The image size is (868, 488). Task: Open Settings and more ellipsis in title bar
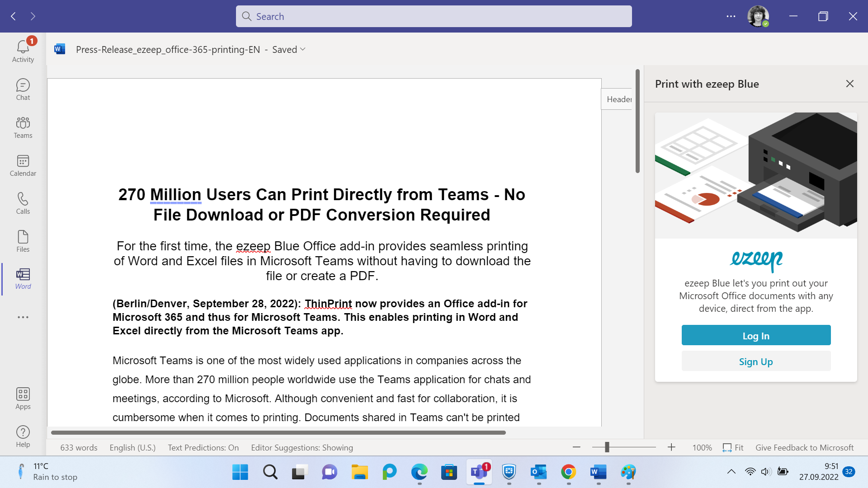pos(731,16)
